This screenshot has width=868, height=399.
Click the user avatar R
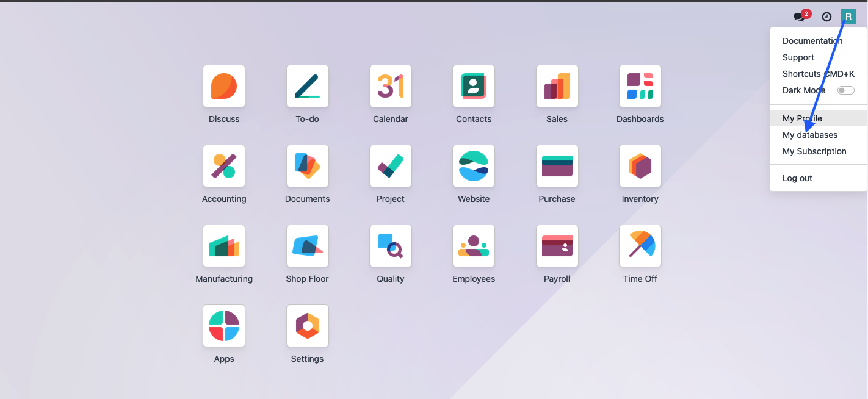click(848, 16)
